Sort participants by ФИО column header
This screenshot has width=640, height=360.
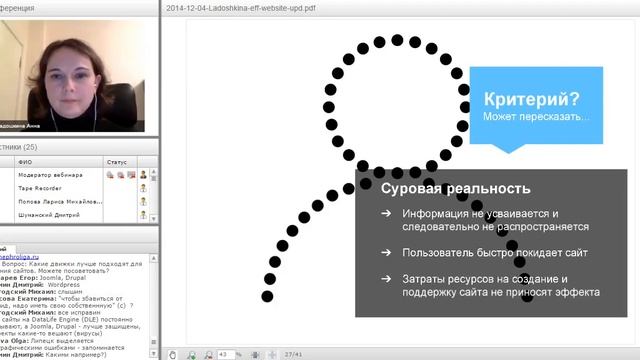59,162
